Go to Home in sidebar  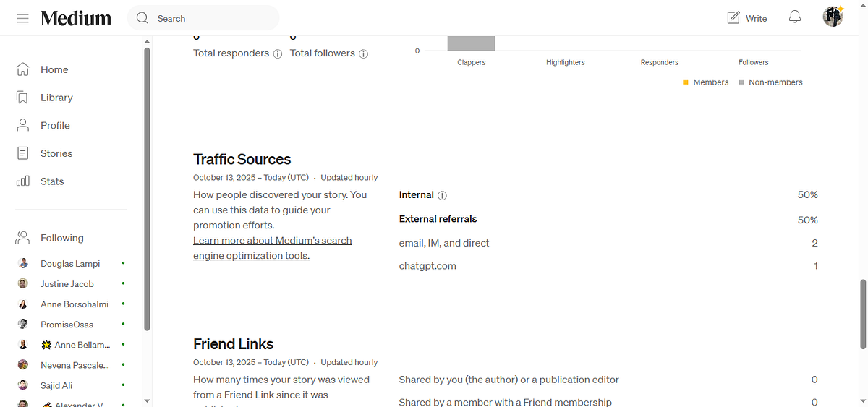[x=54, y=69]
